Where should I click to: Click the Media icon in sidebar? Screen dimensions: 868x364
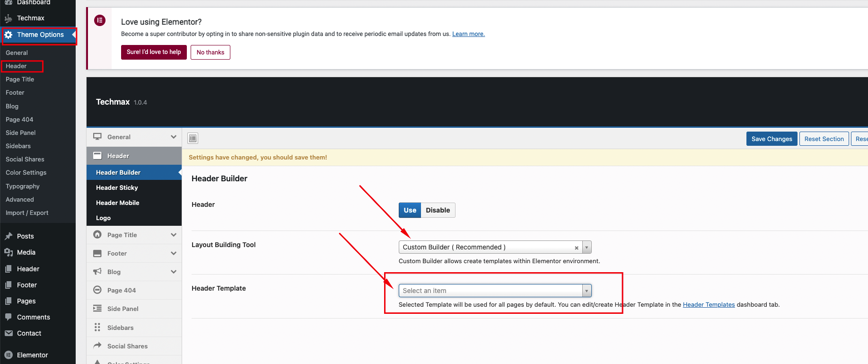9,252
